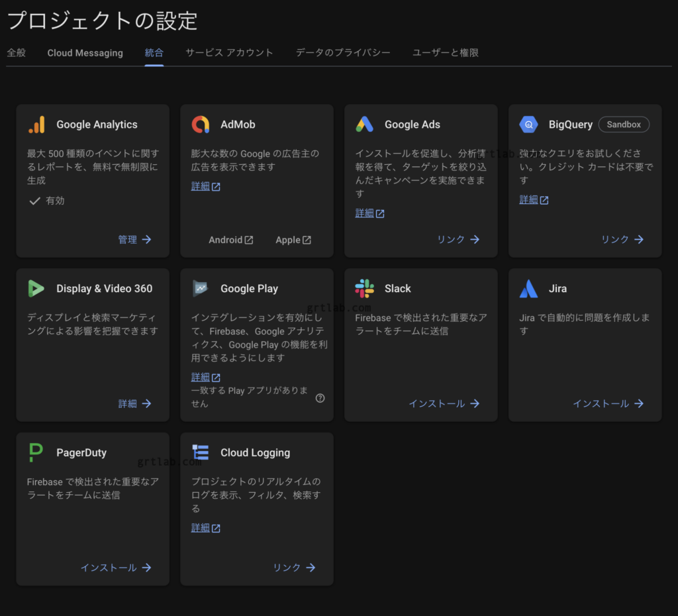
Task: Click the Sandbox badge on the BigQuery card
Action: coord(623,124)
